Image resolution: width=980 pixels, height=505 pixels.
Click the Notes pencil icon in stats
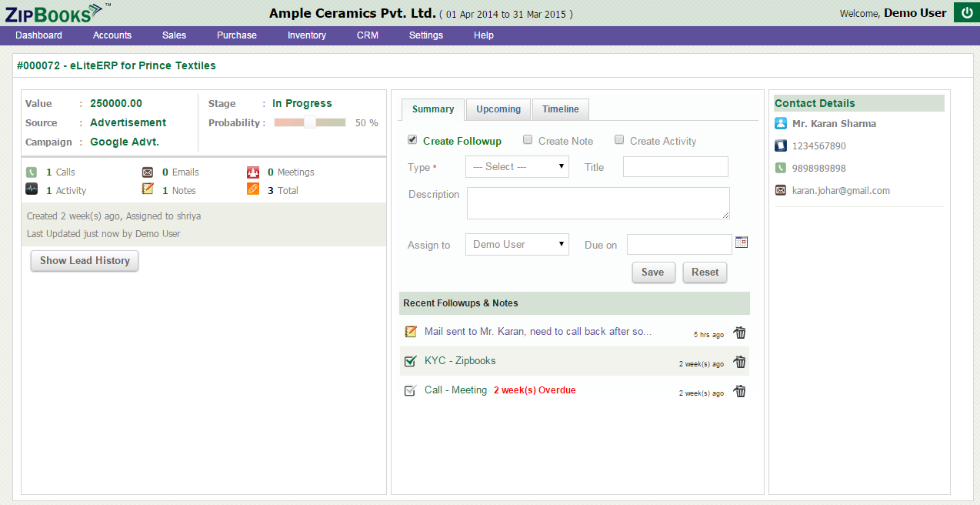click(148, 189)
